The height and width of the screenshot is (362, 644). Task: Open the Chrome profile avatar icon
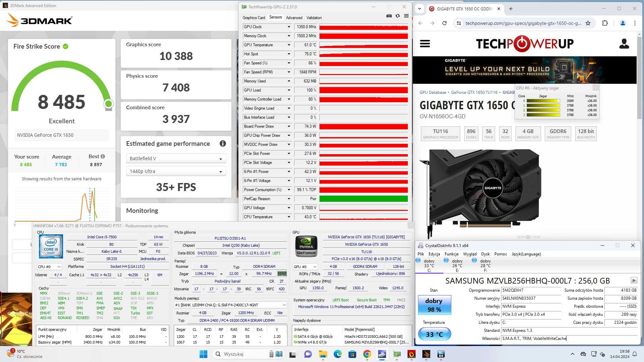(x=623, y=23)
